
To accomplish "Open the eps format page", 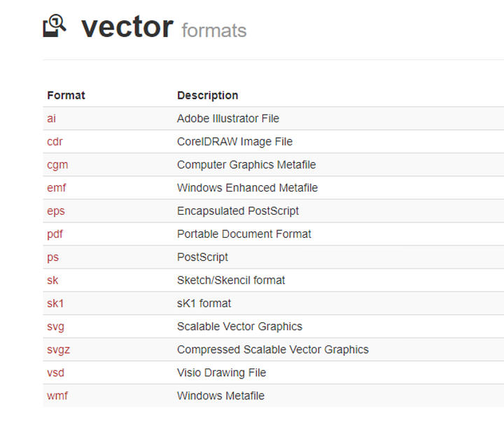I will tap(56, 211).
